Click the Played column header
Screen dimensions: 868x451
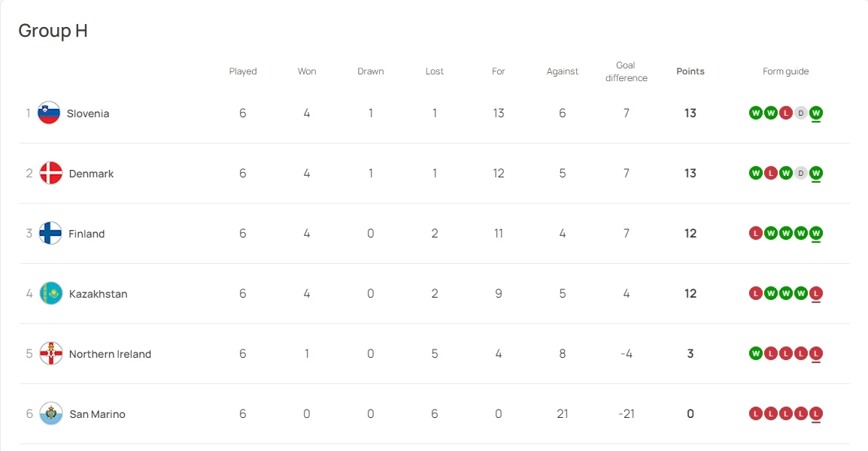243,71
